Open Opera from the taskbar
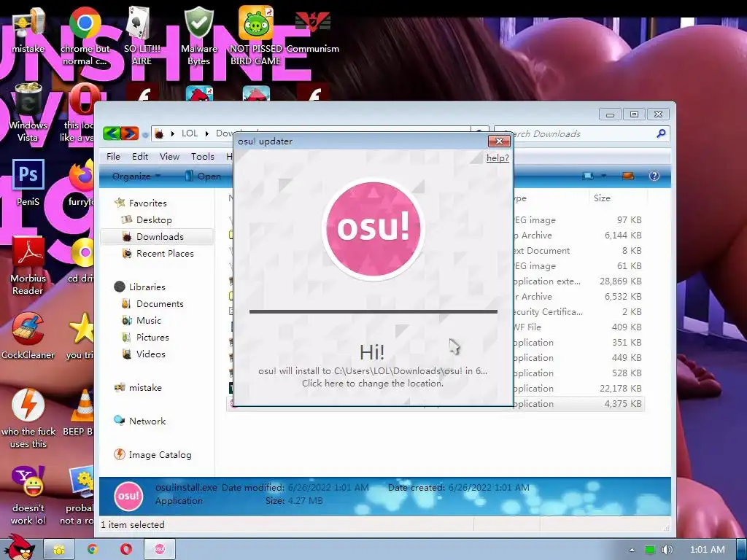The width and height of the screenshot is (747, 560). coord(125,550)
